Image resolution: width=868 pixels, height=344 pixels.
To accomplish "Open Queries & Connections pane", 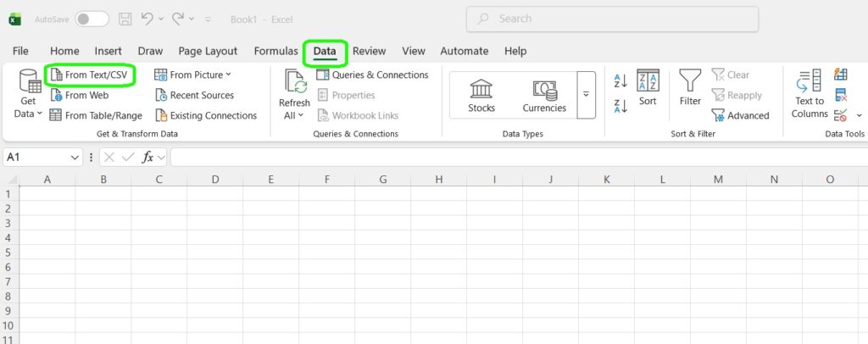I will [x=373, y=75].
